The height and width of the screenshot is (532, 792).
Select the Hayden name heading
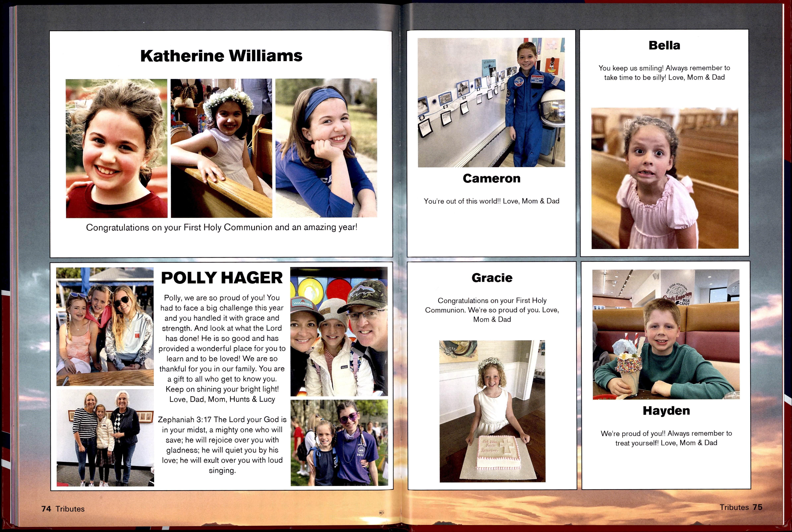[x=666, y=411]
